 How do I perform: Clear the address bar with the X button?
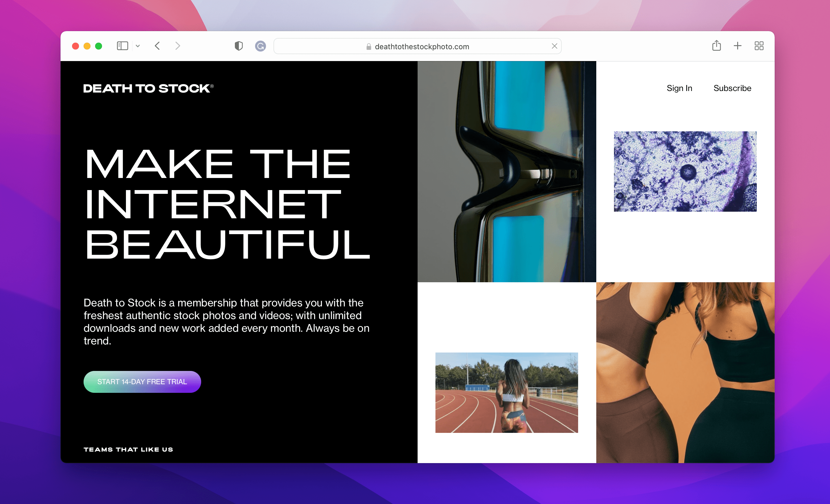554,46
